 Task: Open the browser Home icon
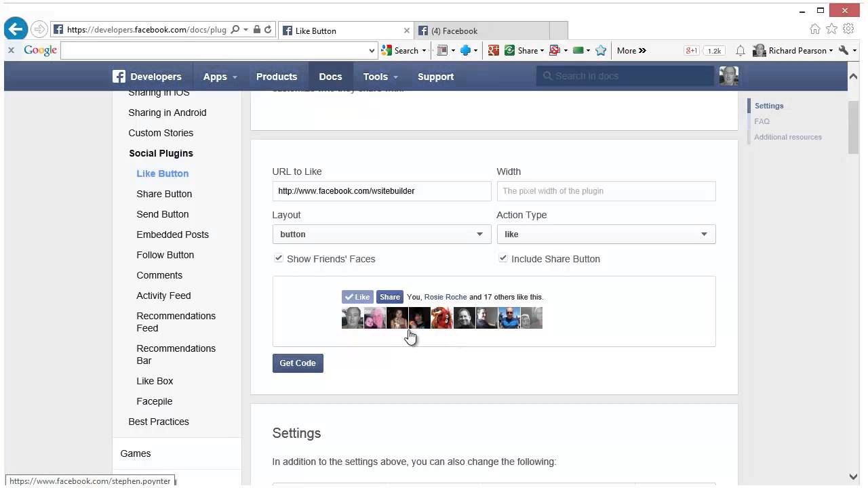pyautogui.click(x=815, y=29)
